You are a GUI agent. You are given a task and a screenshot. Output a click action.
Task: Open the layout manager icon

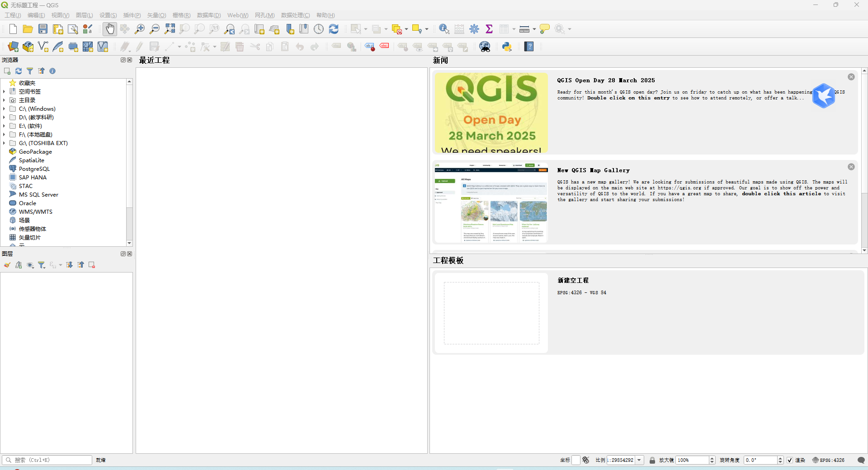pos(73,29)
